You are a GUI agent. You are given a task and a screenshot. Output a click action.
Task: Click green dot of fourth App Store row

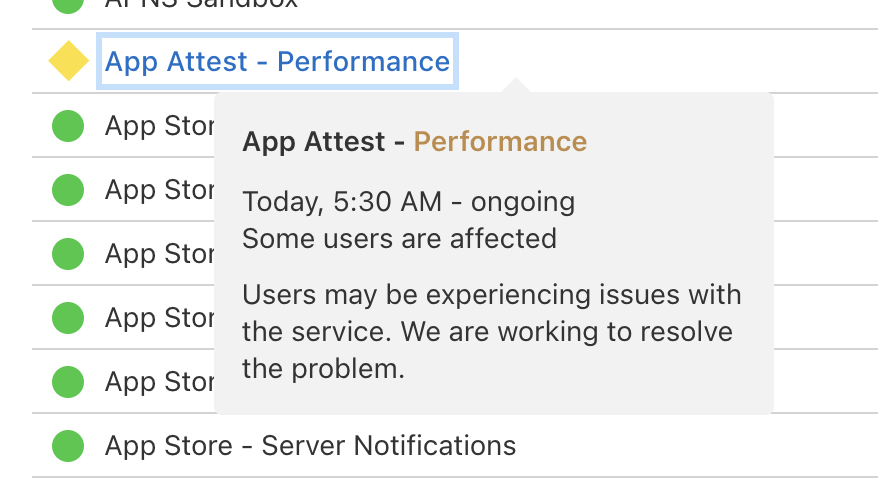(68, 318)
